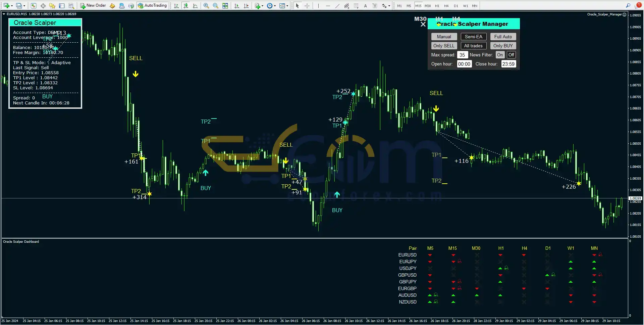Viewport: 644px width, 325px height.
Task: Launch MetaEditor from the toolbar
Action: [x=112, y=6]
